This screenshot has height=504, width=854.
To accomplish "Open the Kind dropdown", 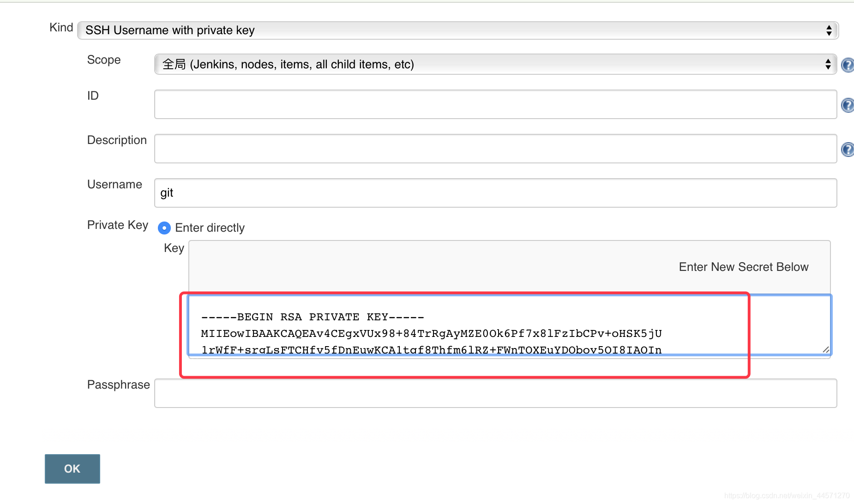I will coord(457,30).
